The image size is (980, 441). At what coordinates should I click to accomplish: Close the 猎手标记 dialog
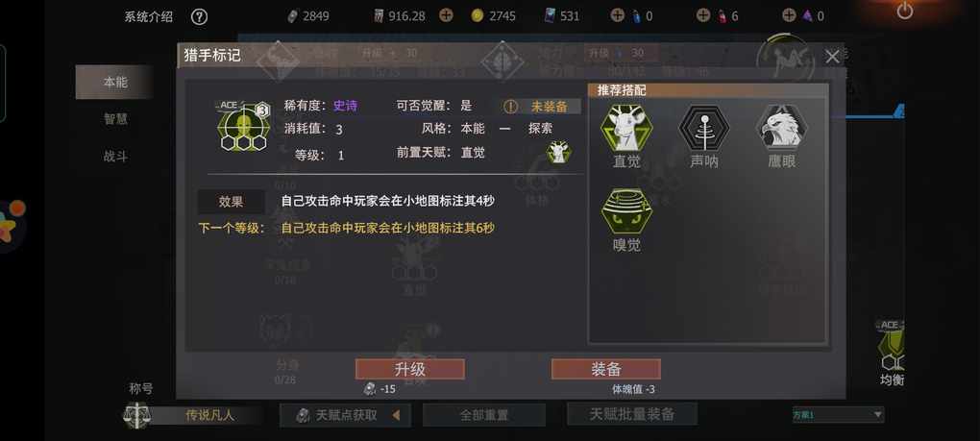tap(832, 57)
